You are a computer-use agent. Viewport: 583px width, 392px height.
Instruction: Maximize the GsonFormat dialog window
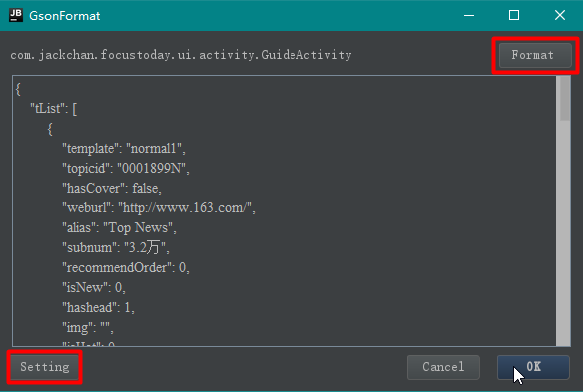[x=514, y=15]
